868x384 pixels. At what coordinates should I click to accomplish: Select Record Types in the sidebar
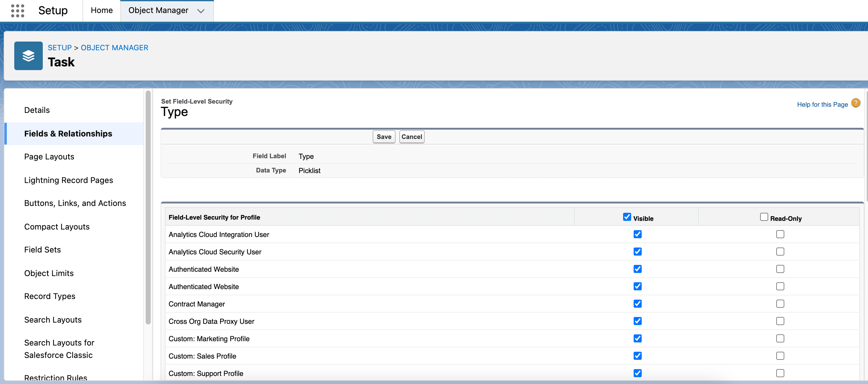coord(50,296)
